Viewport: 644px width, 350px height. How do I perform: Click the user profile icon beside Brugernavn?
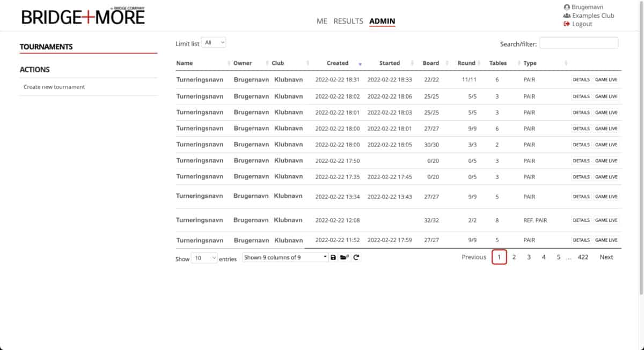[x=567, y=8]
